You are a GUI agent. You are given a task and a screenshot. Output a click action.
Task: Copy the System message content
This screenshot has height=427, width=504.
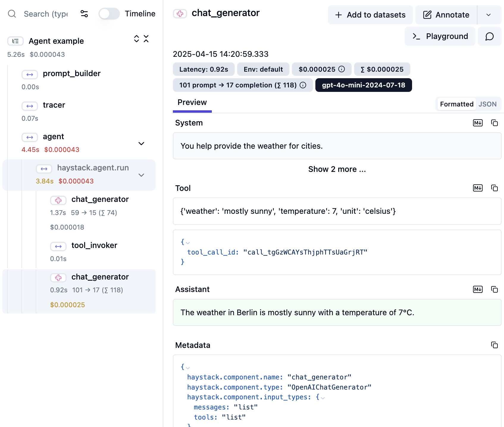click(x=494, y=123)
